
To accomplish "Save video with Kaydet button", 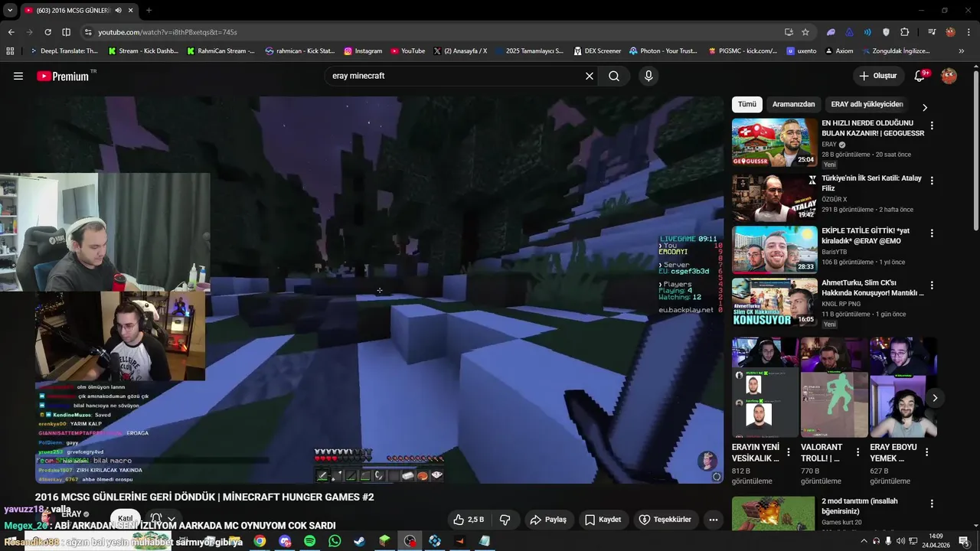I will [603, 520].
